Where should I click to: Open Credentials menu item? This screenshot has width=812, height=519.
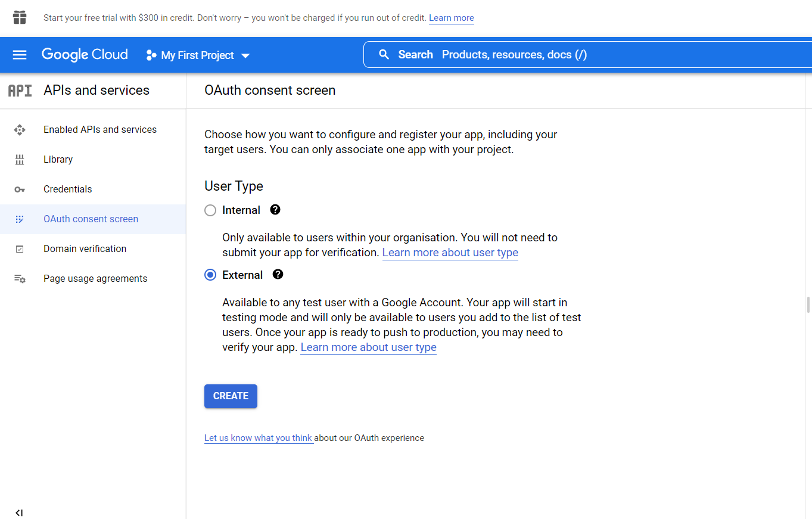(93, 189)
